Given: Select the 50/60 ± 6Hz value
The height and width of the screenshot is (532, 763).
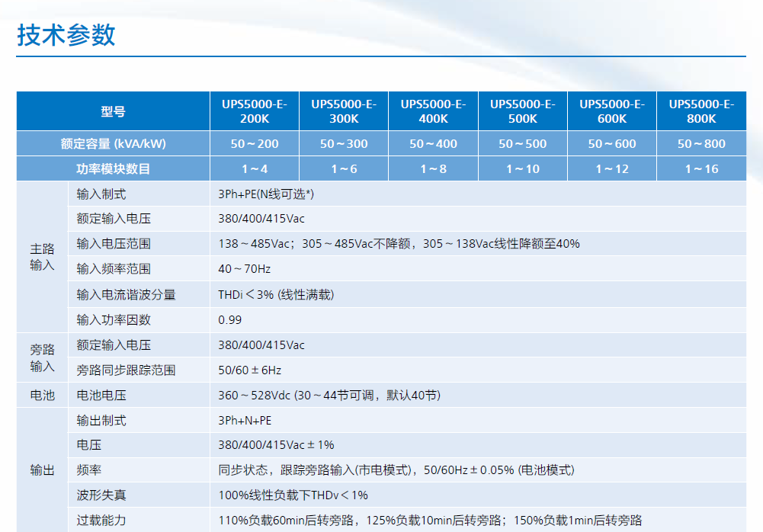Looking at the screenshot, I should pos(249,370).
